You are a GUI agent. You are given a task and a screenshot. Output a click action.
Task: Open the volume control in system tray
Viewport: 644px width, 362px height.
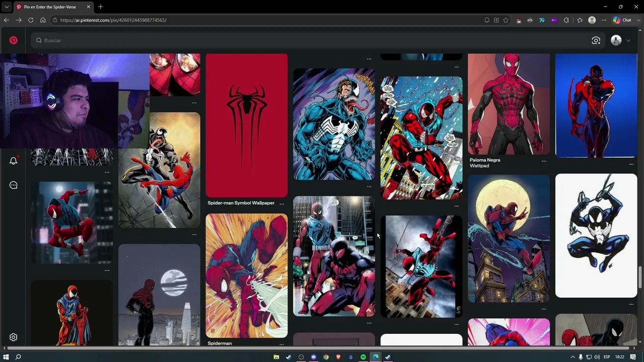tap(597, 357)
